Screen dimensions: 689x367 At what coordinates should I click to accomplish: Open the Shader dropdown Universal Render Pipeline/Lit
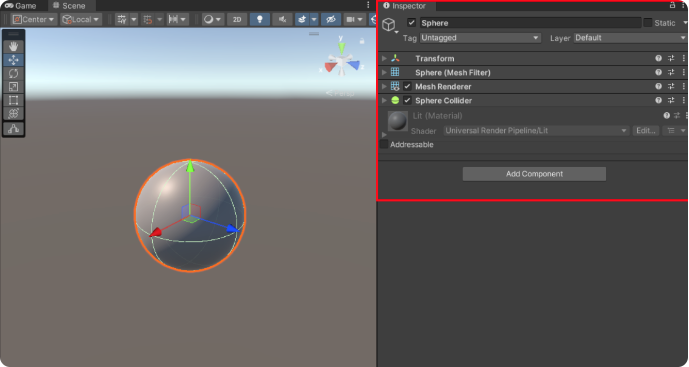(536, 131)
